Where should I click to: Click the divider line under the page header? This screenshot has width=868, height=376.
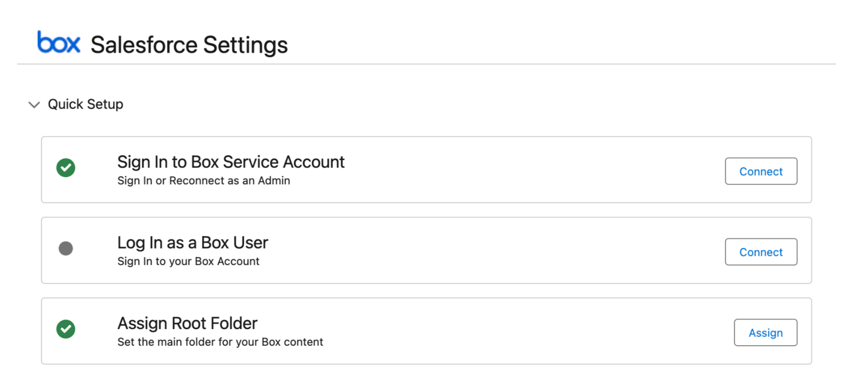point(426,64)
